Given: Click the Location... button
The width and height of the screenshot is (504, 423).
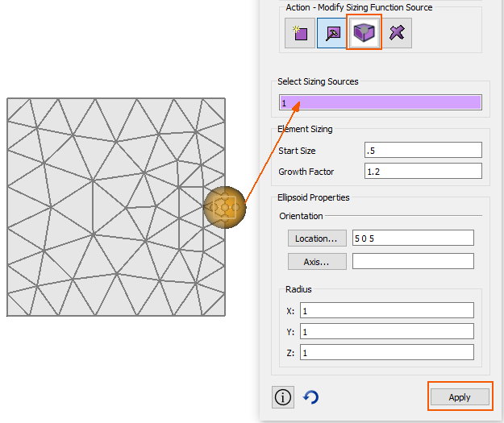Looking at the screenshot, I should click(317, 238).
